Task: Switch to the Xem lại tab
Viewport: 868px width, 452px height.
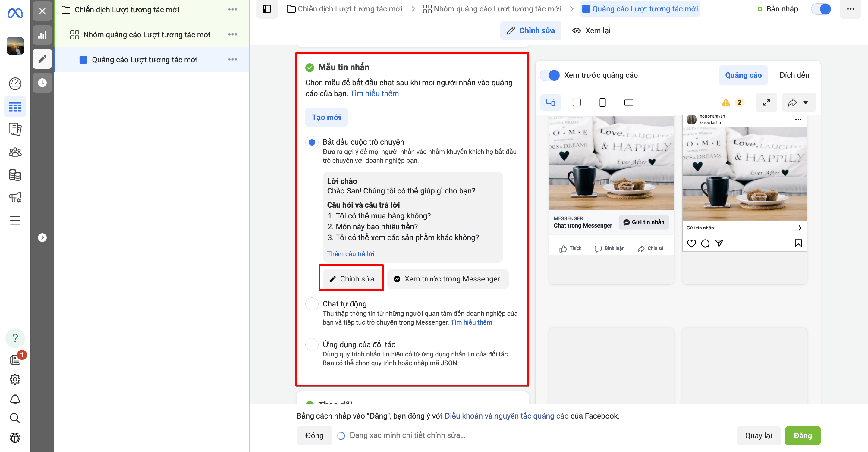Action: pyautogui.click(x=591, y=31)
